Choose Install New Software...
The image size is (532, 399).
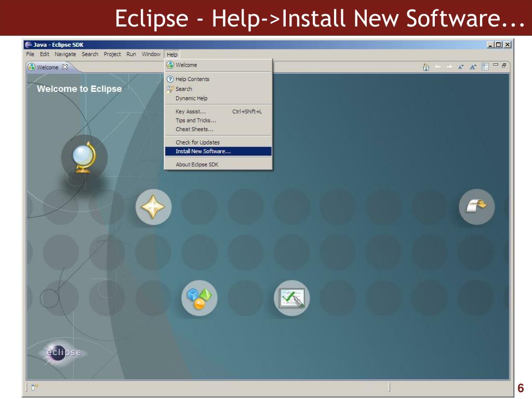(218, 151)
